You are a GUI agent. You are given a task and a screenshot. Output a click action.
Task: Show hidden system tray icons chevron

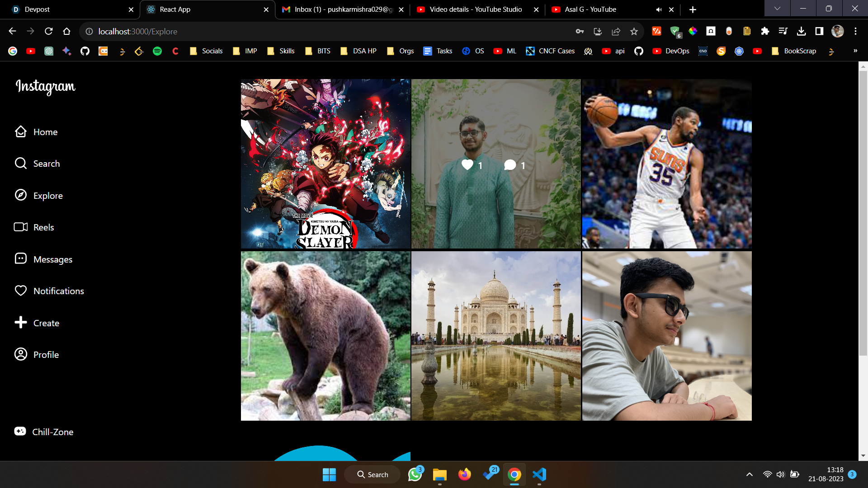pyautogui.click(x=750, y=474)
